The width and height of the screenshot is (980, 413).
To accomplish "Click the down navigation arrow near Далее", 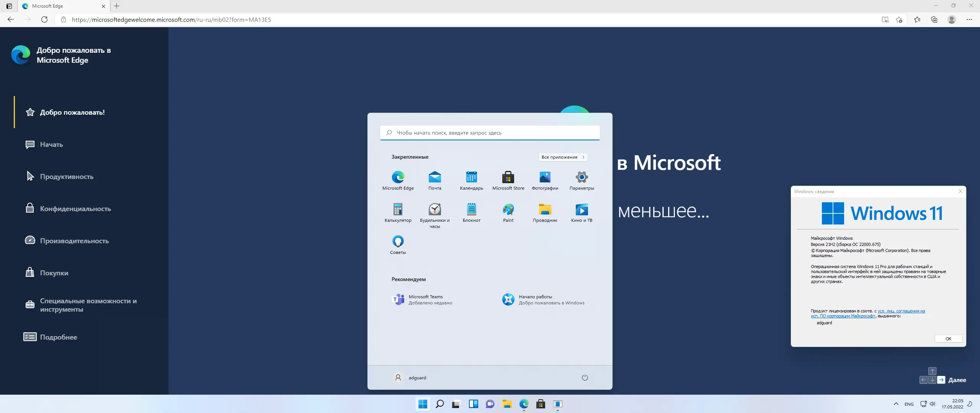I will [x=932, y=380].
